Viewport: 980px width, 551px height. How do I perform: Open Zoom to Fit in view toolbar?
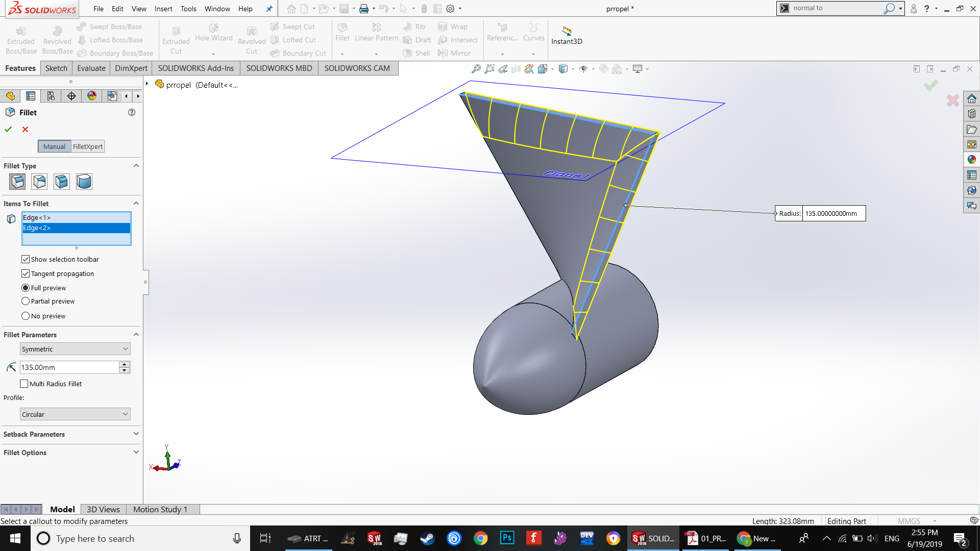(x=476, y=69)
